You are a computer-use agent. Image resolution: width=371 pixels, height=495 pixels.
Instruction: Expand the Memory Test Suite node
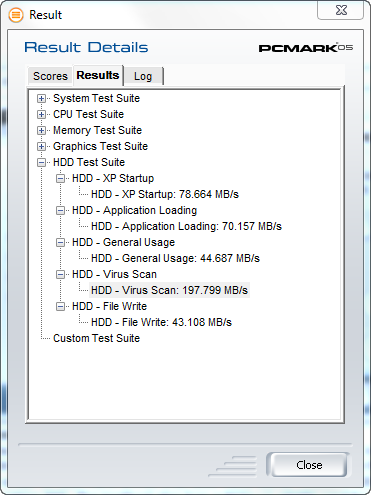point(41,130)
